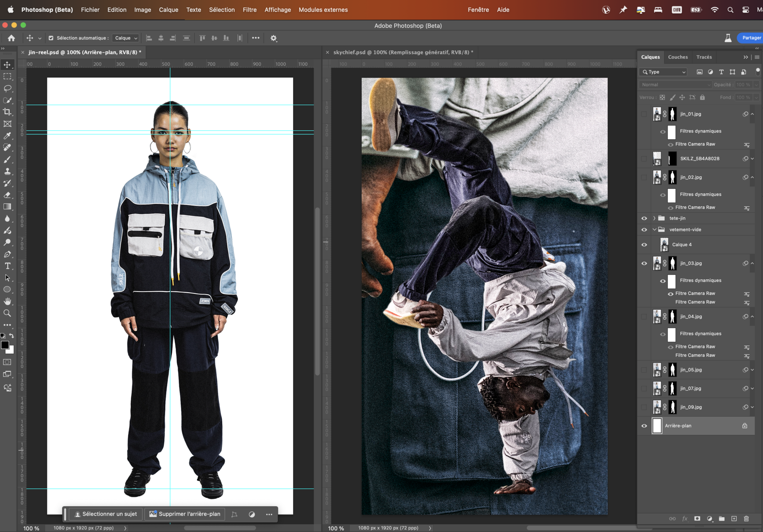Hide the Calque 4 layer
The width and height of the screenshot is (763, 532).
coord(644,245)
